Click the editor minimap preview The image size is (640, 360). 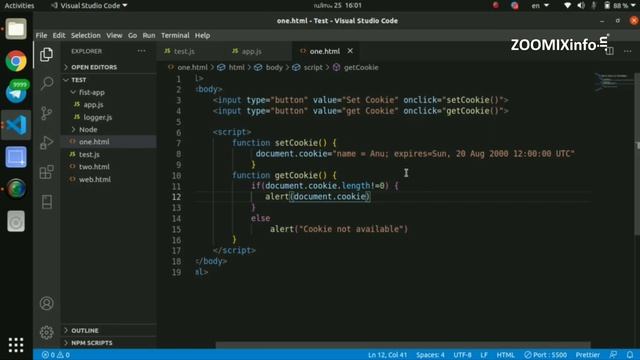pyautogui.click(x=613, y=82)
